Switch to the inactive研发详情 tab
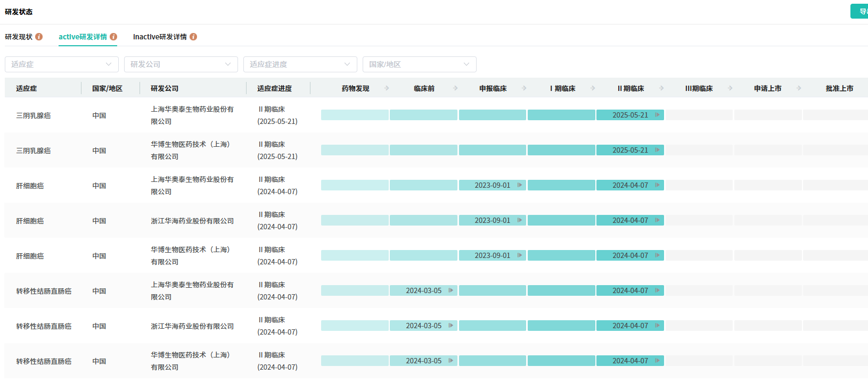 pos(160,37)
